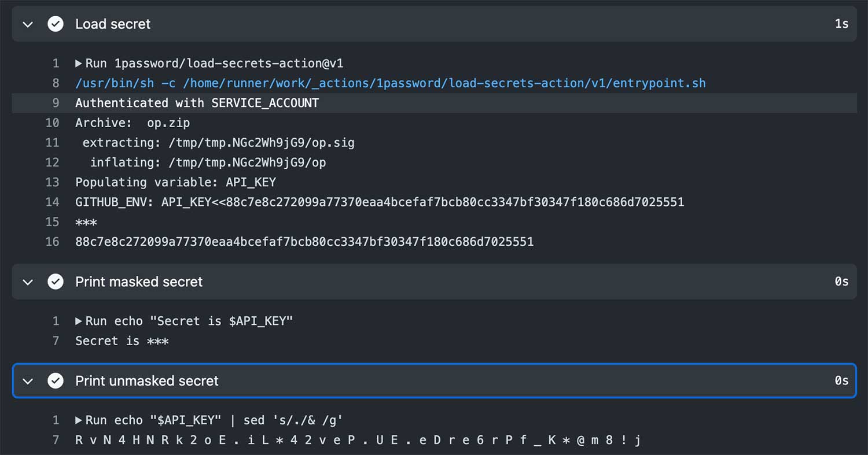Click the Print masked secret checkmark icon

[56, 282]
